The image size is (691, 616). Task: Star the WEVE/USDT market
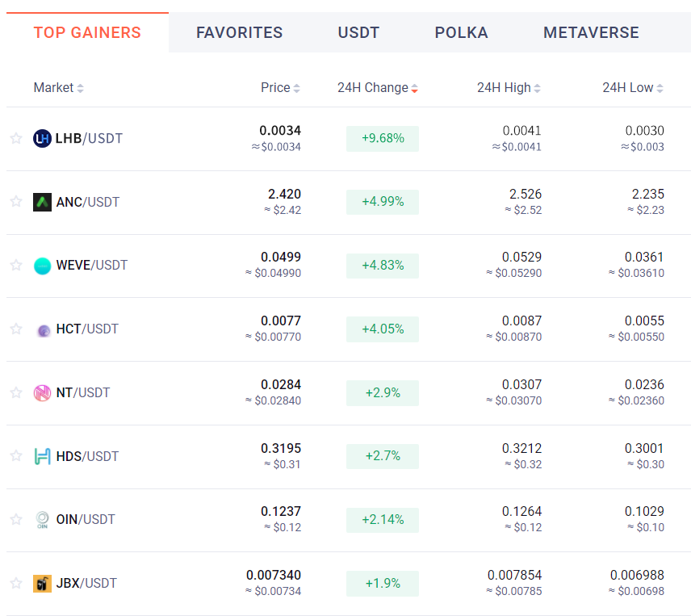(x=16, y=265)
